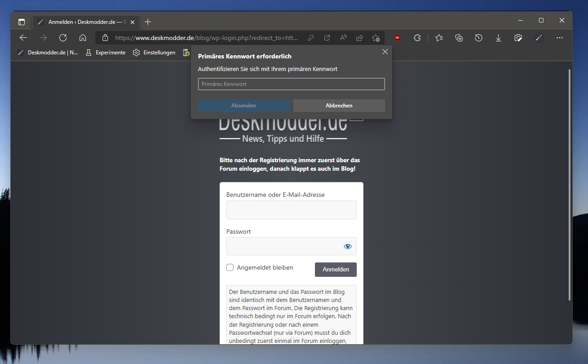Click the 'Primäres Kennwort erforderlich' heading
This screenshot has width=588, height=364.
coord(245,56)
